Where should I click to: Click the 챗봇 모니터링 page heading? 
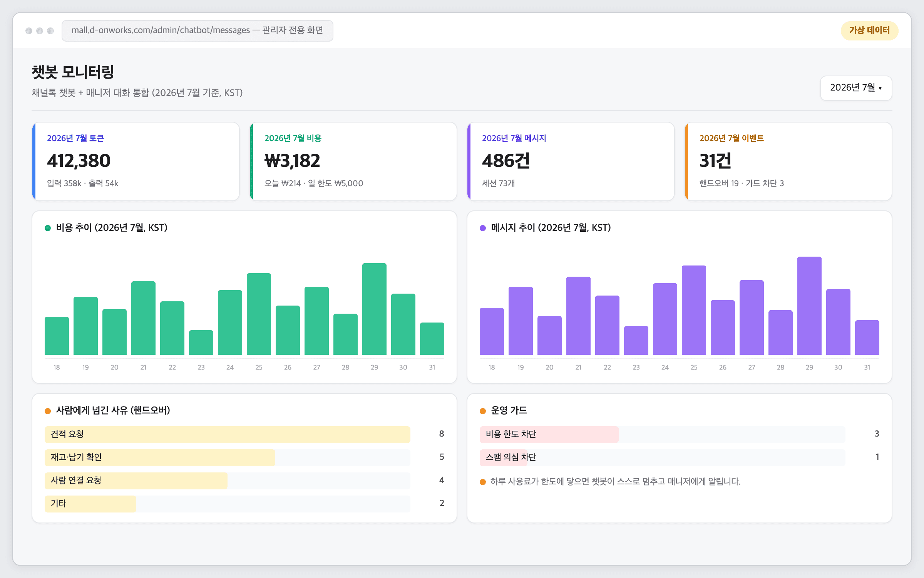pyautogui.click(x=73, y=72)
